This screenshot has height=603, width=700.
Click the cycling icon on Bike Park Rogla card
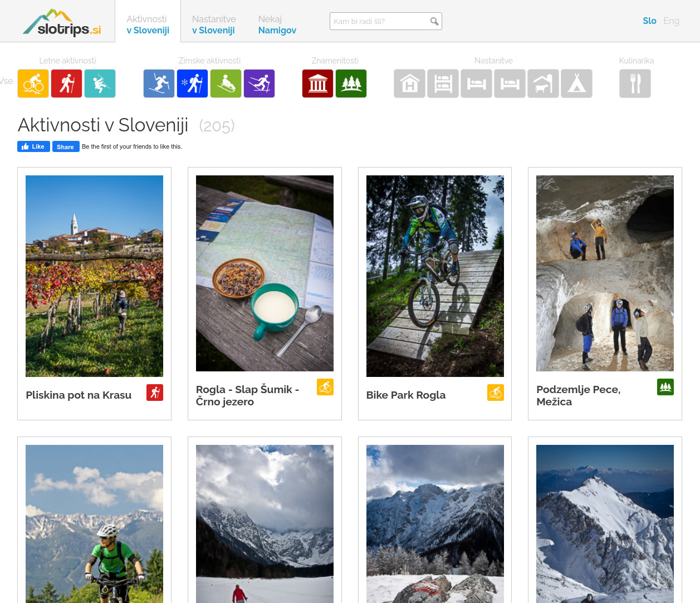pyautogui.click(x=496, y=393)
